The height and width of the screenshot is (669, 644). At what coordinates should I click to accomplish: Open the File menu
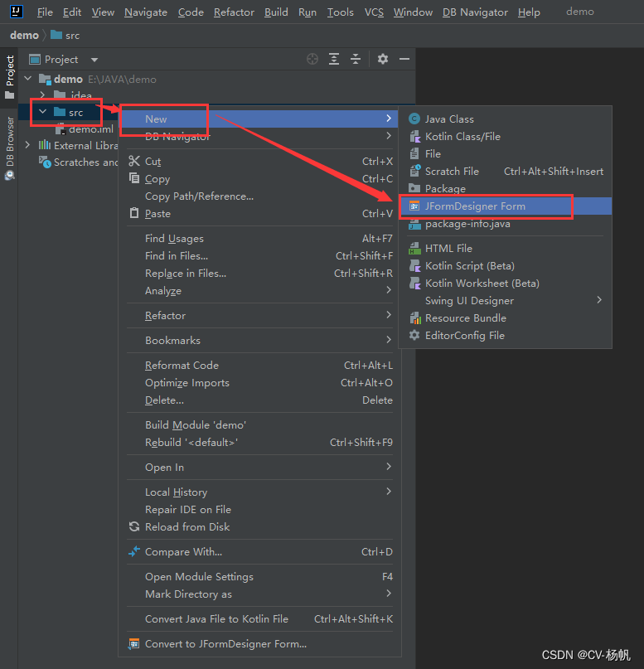click(45, 12)
